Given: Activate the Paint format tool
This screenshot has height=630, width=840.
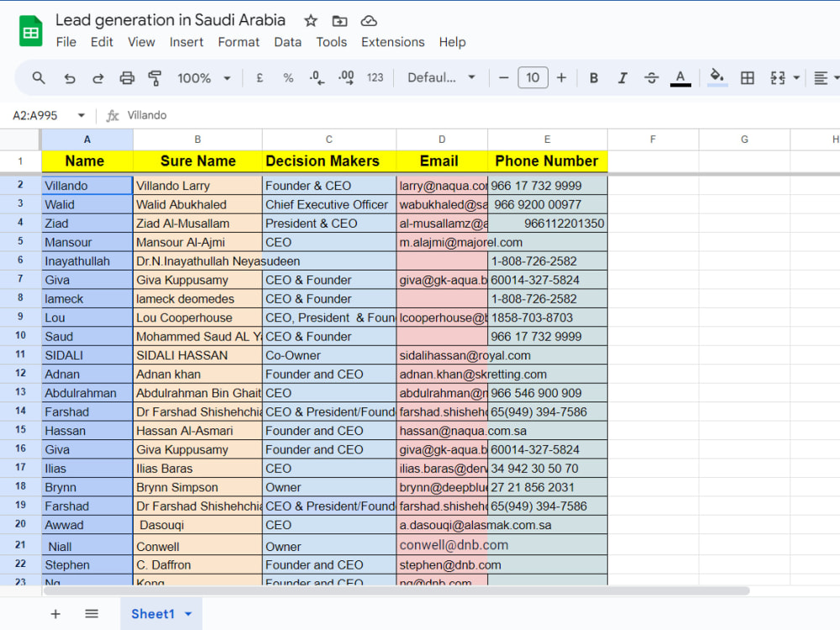Looking at the screenshot, I should click(155, 78).
